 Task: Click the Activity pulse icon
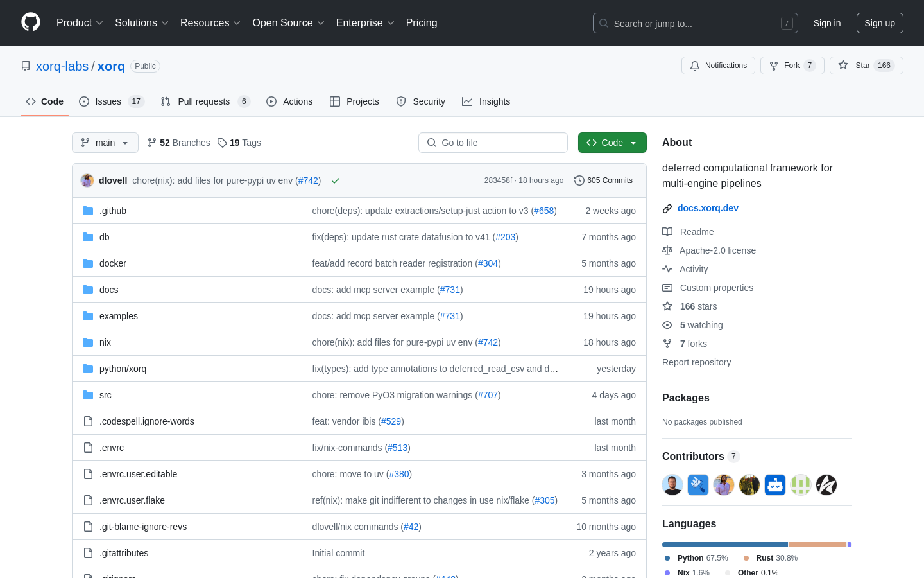[667, 269]
